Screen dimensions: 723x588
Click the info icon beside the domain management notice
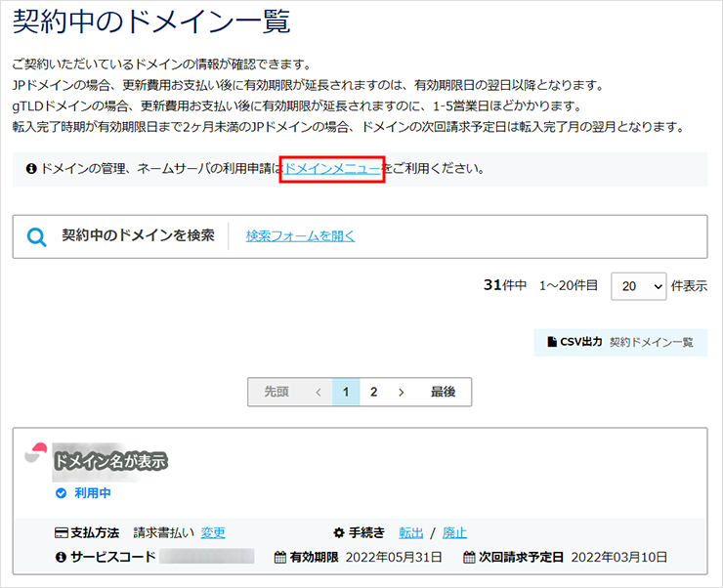point(31,169)
